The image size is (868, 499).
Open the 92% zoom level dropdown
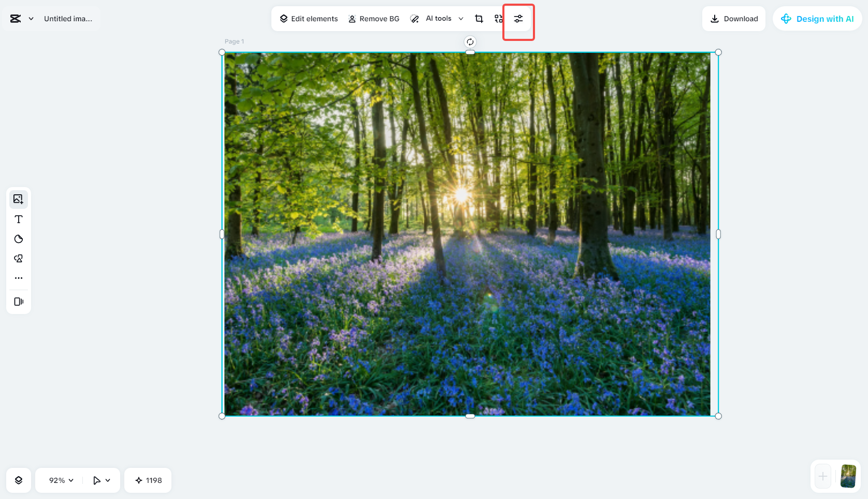click(x=61, y=480)
